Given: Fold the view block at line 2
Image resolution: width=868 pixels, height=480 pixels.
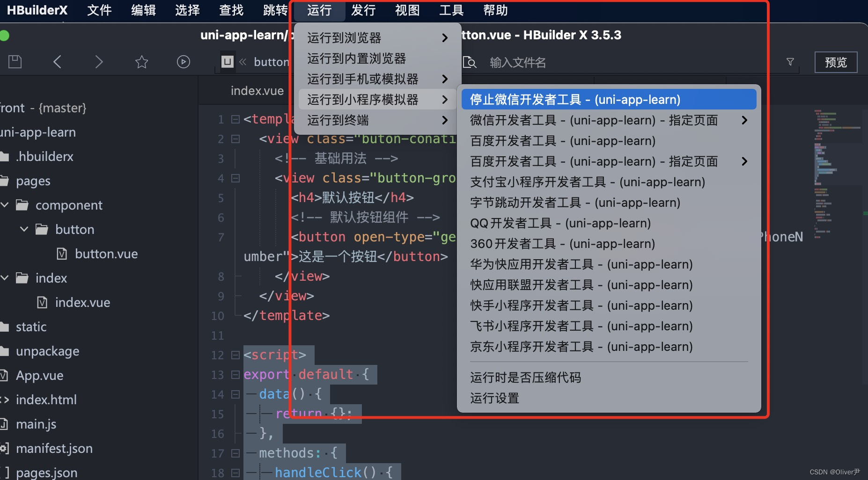Looking at the screenshot, I should (235, 139).
